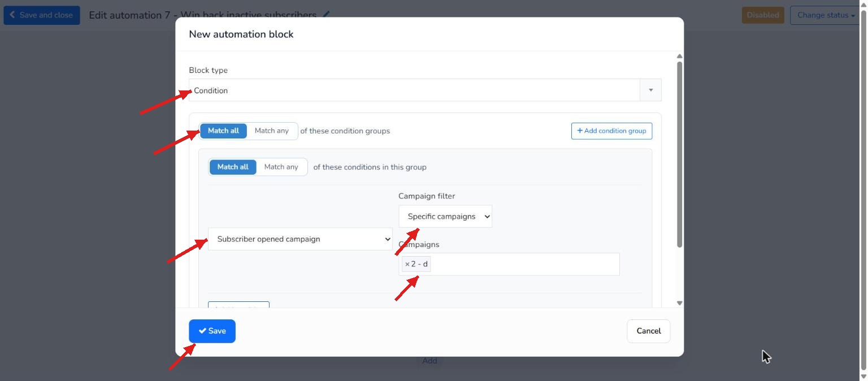Select Match all for conditions in this group
The image size is (868, 381).
tap(233, 167)
